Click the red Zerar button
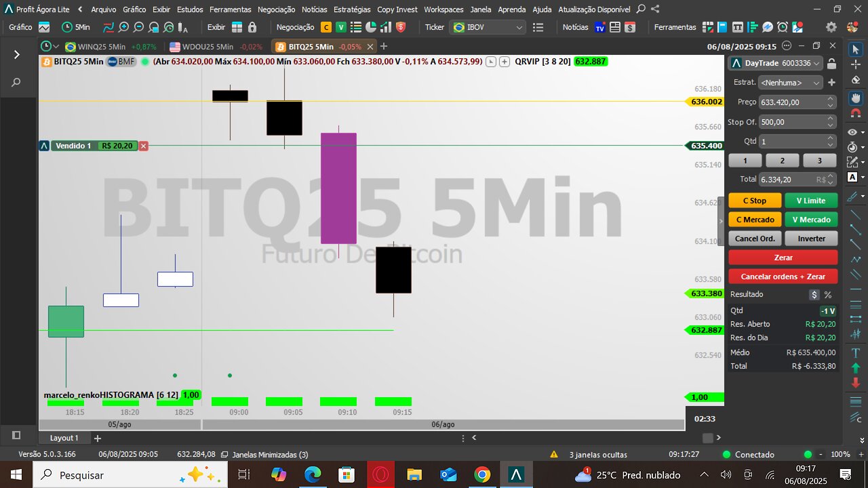This screenshot has height=488, width=868. [x=783, y=258]
